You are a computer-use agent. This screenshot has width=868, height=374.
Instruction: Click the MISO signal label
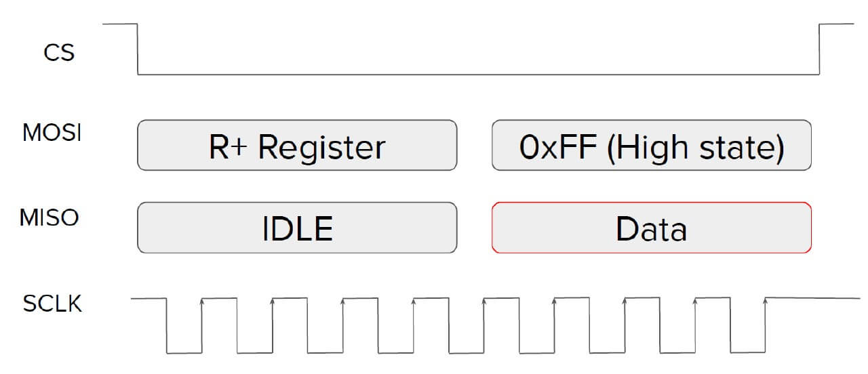pos(50,217)
